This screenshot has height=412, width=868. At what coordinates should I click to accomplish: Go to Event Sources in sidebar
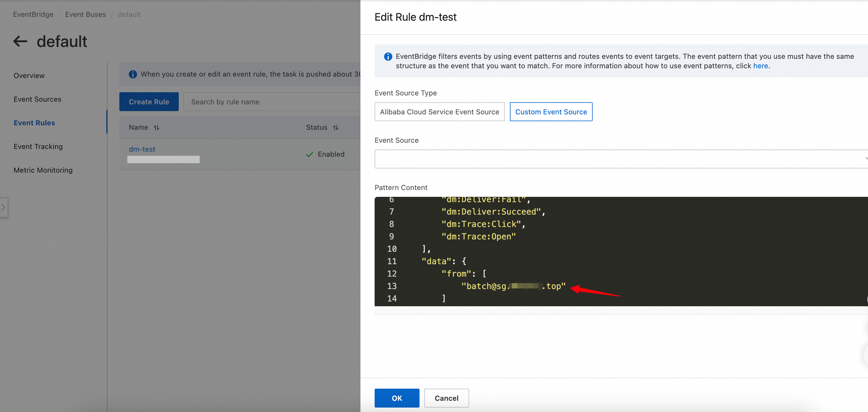coord(38,99)
